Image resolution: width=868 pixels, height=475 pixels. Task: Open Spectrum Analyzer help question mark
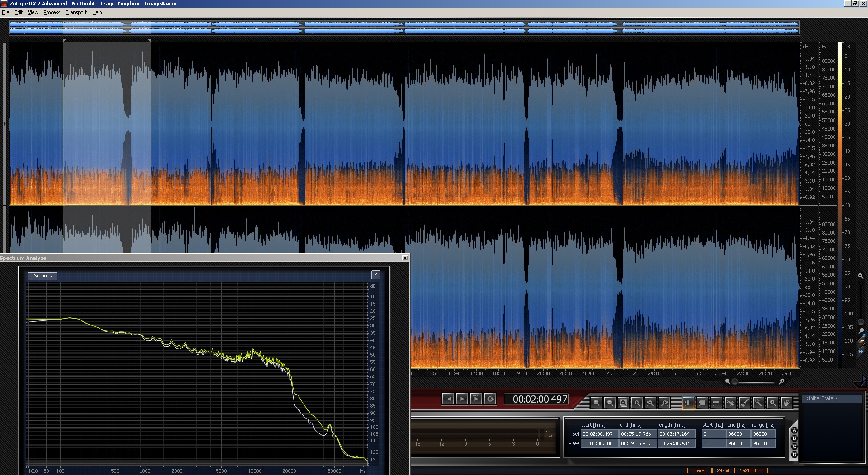375,275
